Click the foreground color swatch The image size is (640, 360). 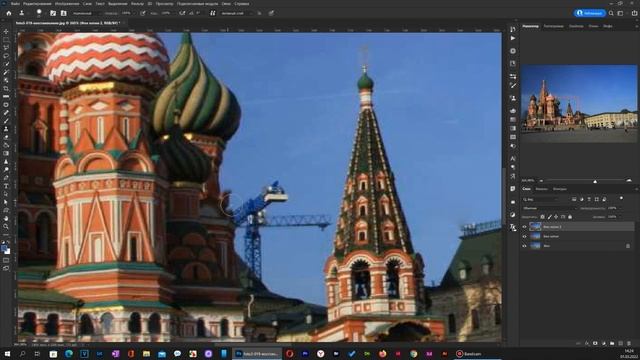tap(4, 248)
